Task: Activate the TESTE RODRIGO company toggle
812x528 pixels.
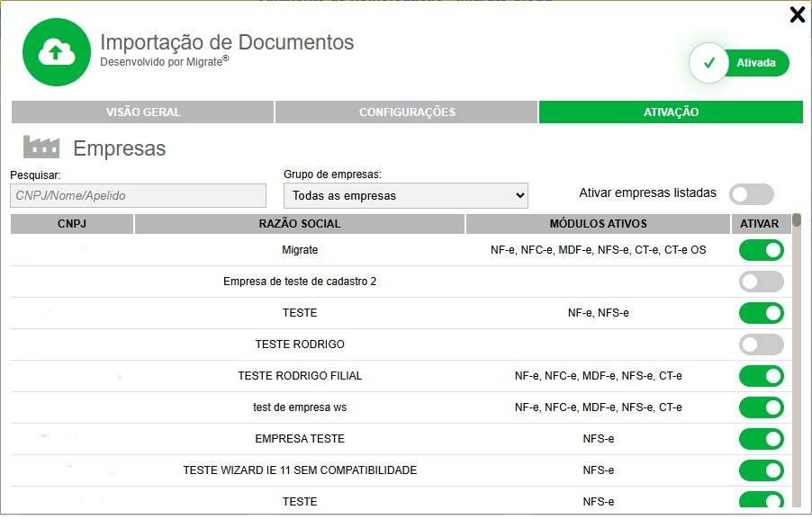Action: pos(761,345)
